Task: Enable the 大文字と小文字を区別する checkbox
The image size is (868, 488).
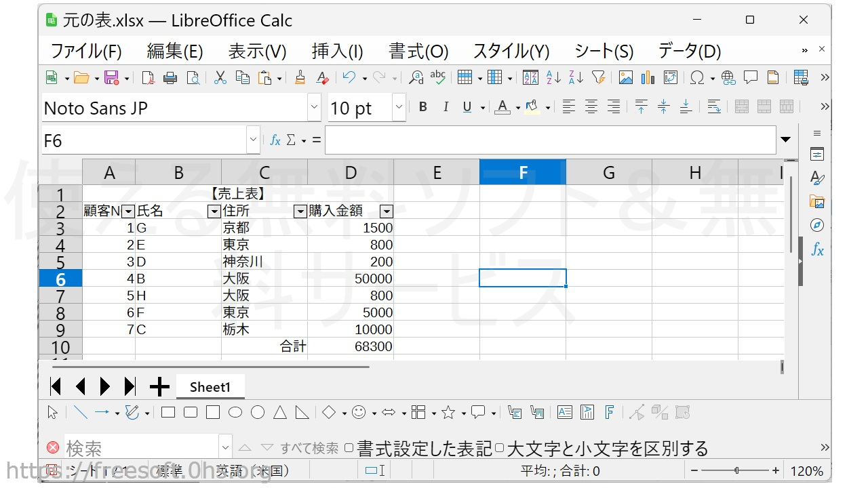Action: (499, 448)
